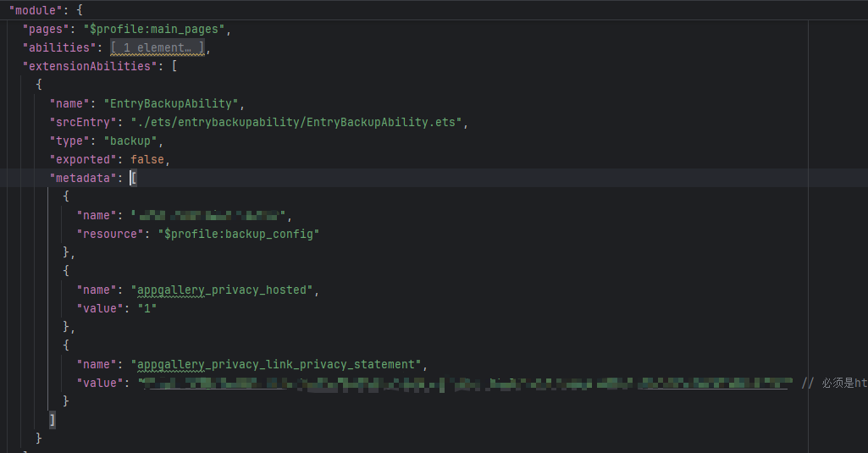Click the "backup" type value

pyautogui.click(x=130, y=141)
